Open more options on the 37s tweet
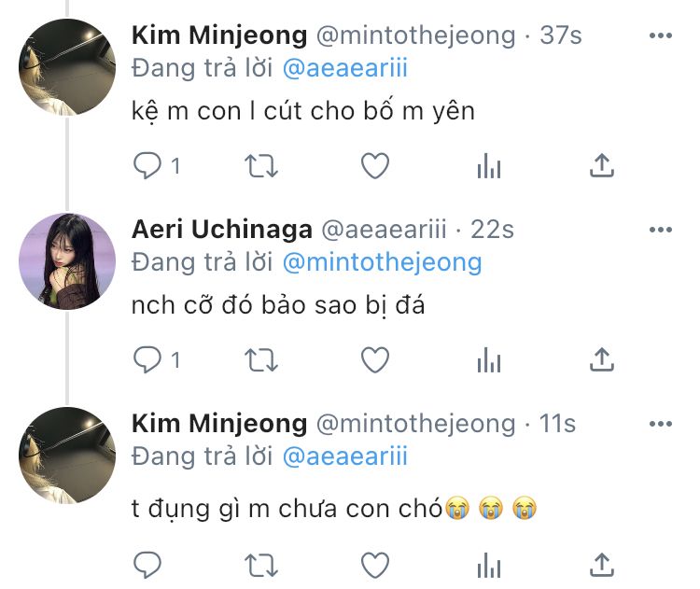Viewport: 700px width, 589px height. (660, 36)
